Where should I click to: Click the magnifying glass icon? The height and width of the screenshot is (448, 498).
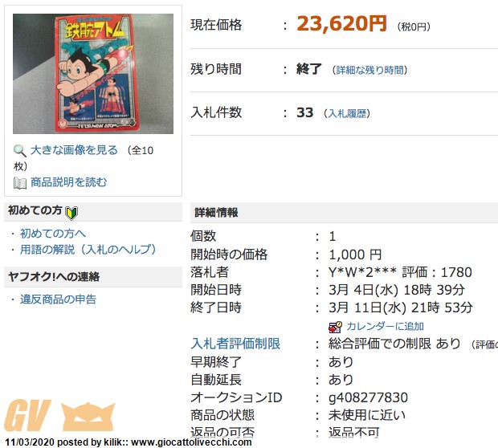click(x=20, y=150)
